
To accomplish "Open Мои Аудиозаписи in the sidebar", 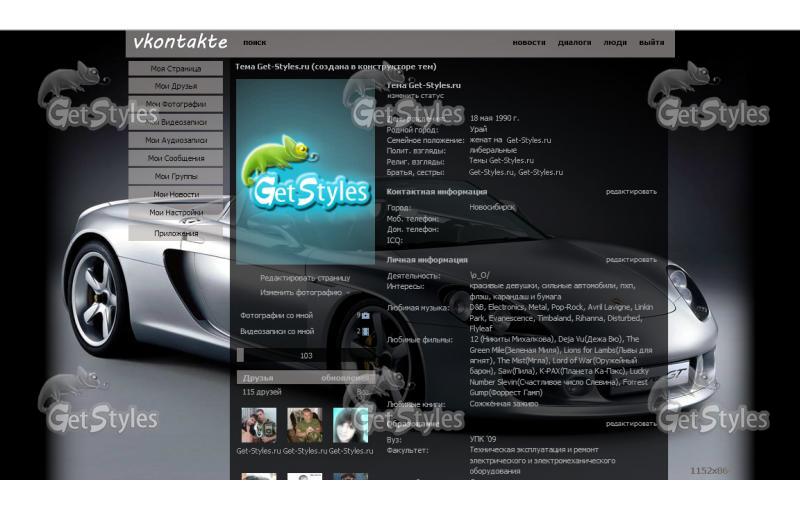I will (176, 140).
